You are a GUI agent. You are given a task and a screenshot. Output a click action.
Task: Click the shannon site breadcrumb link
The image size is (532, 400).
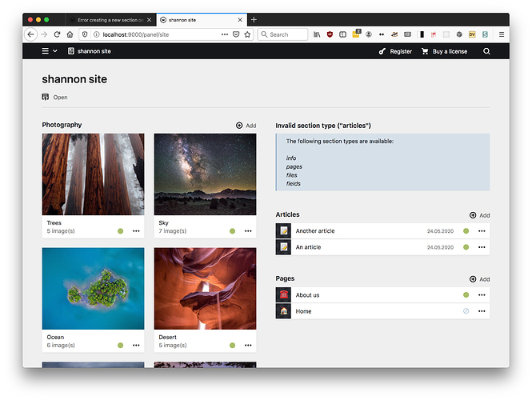[x=90, y=51]
